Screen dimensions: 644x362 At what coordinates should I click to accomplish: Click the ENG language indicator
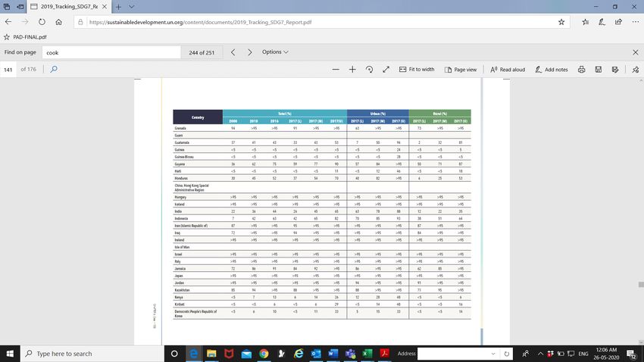coord(583,354)
